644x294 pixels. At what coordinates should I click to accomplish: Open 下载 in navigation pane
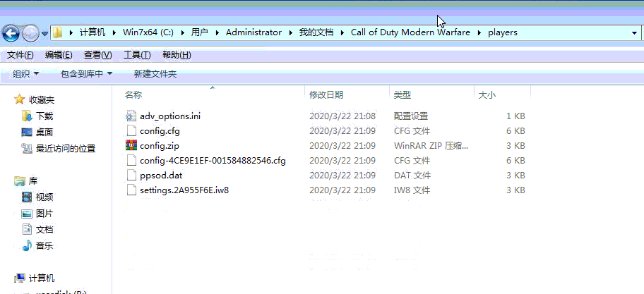tap(44, 116)
